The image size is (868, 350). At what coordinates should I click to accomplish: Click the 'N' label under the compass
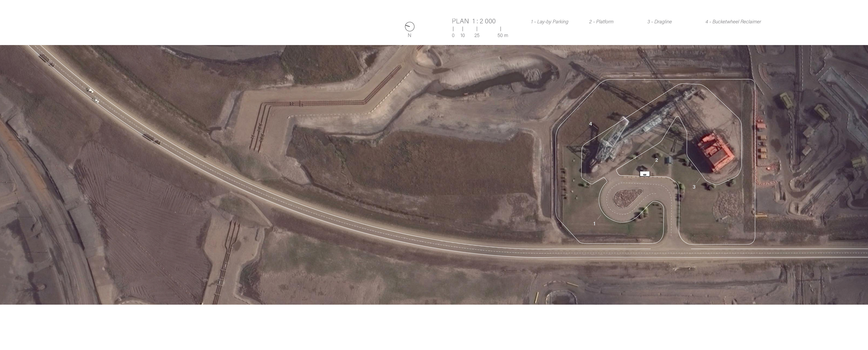[409, 35]
